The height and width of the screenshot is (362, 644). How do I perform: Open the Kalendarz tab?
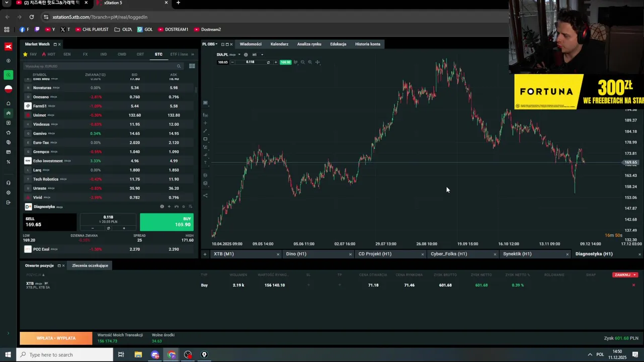click(x=279, y=44)
